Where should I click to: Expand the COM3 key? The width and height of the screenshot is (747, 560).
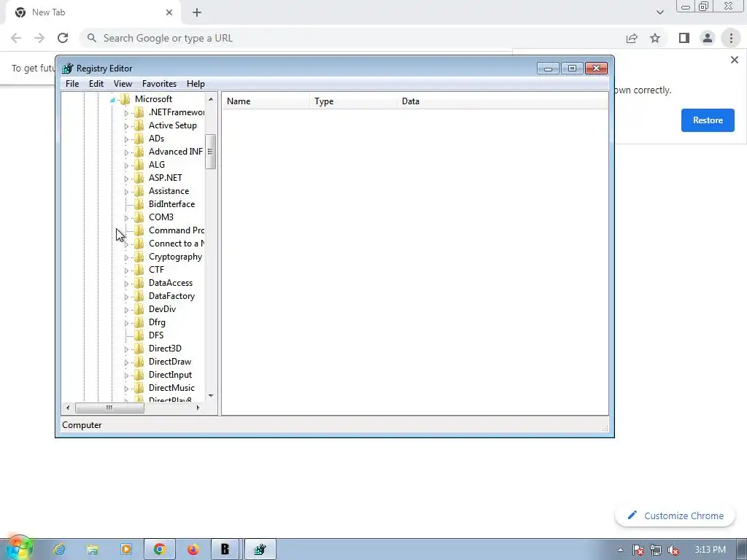126,218
